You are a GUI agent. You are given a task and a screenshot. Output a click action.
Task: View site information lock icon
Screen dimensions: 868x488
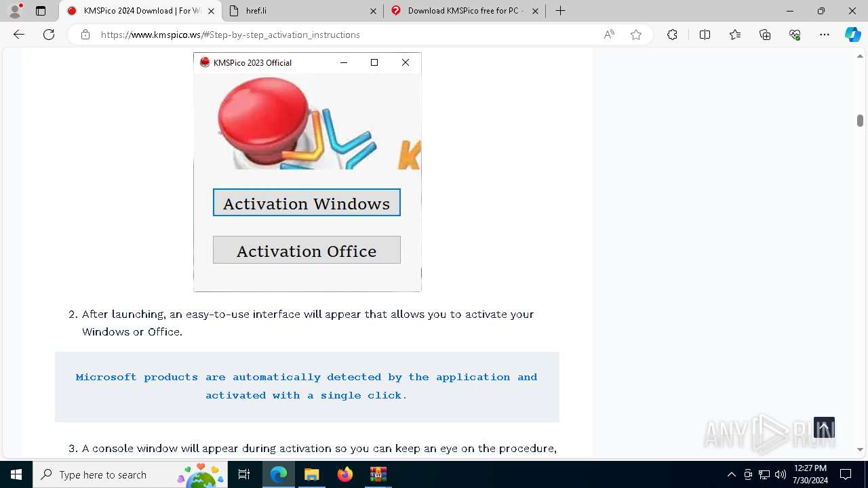coord(85,35)
